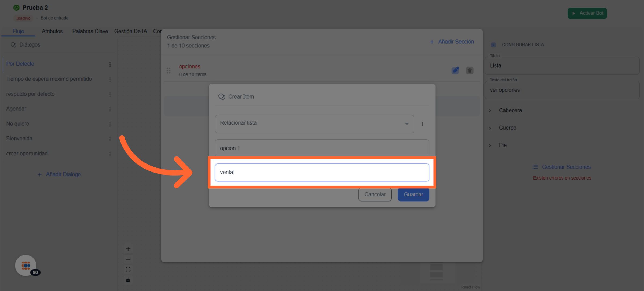Image resolution: width=644 pixels, height=291 pixels.
Task: Click the canvas zoom out minus button
Action: click(128, 259)
